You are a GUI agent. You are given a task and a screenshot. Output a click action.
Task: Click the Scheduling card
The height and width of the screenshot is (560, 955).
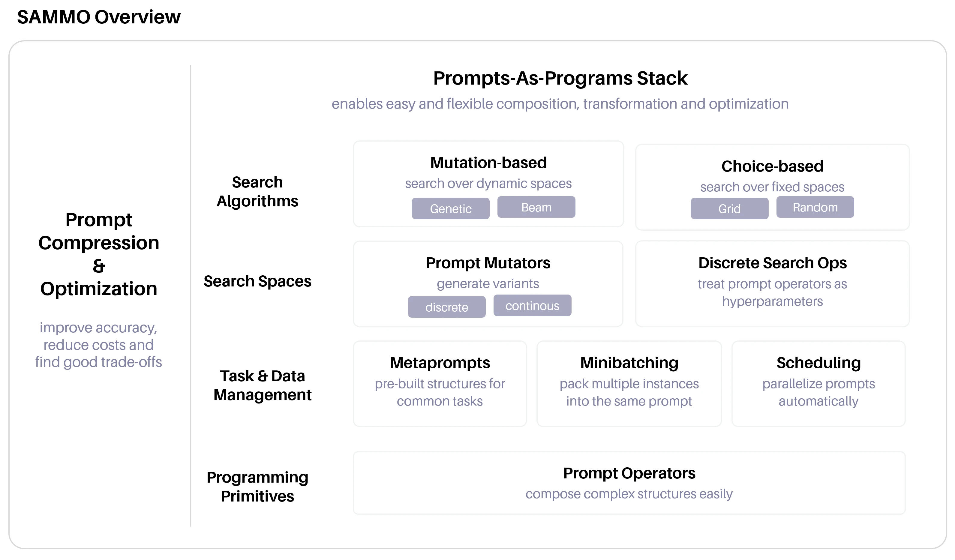click(x=818, y=384)
